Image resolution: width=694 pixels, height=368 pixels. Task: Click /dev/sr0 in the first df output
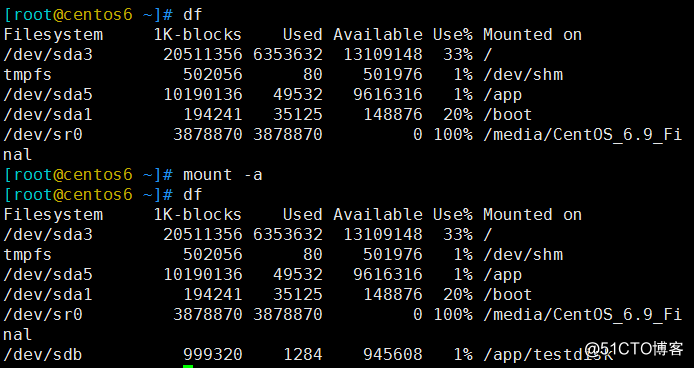pos(43,135)
